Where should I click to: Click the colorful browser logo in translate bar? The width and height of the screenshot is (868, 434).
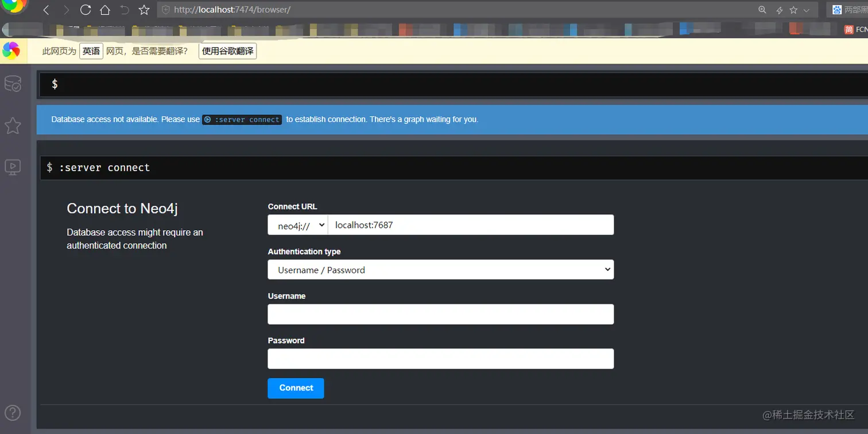[11, 51]
